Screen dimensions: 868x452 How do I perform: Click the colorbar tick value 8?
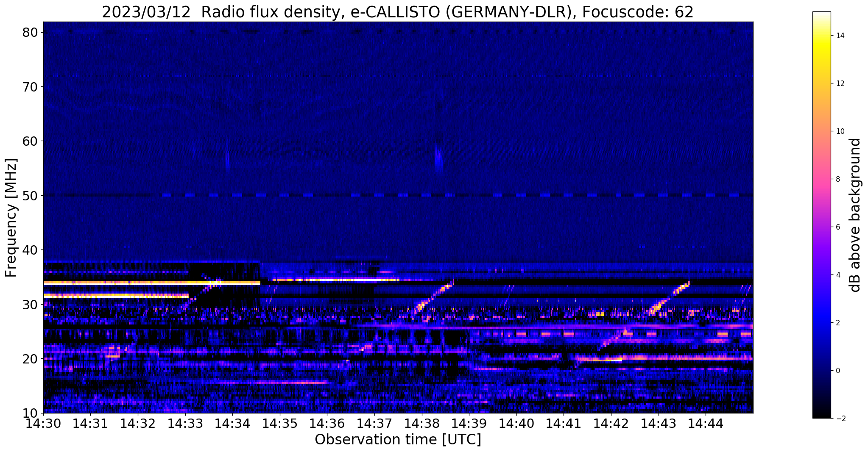(837, 179)
